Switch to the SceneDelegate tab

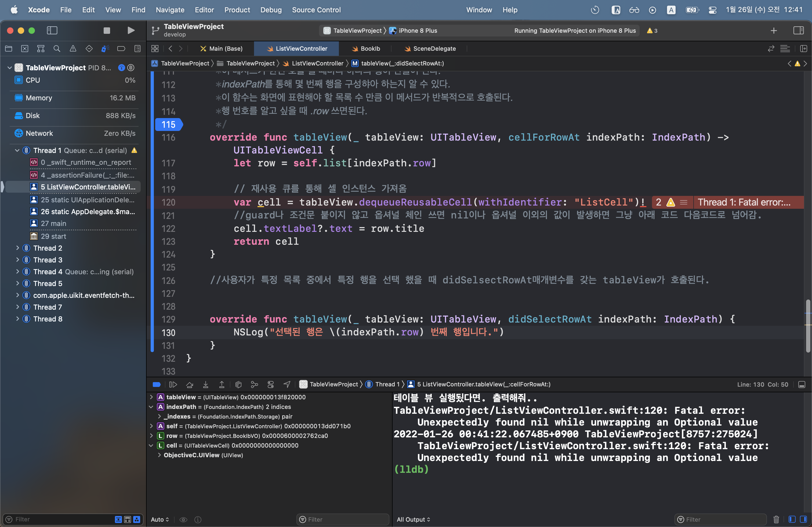click(x=434, y=49)
